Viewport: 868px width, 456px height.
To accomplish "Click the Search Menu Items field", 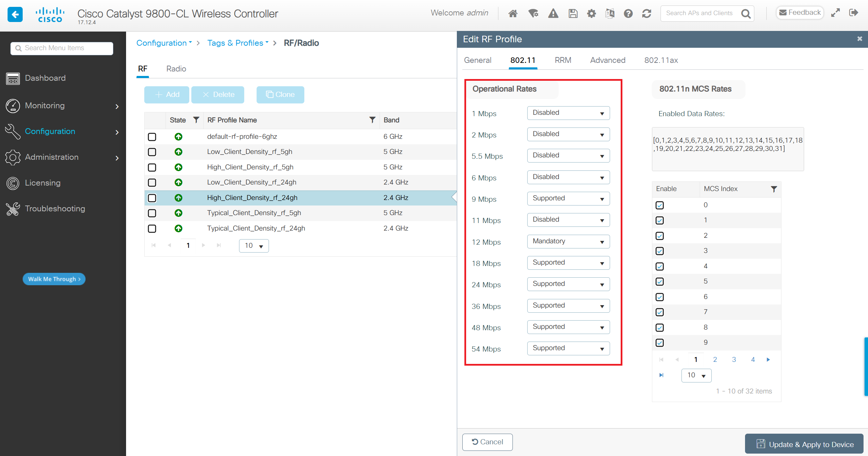I will (x=62, y=48).
